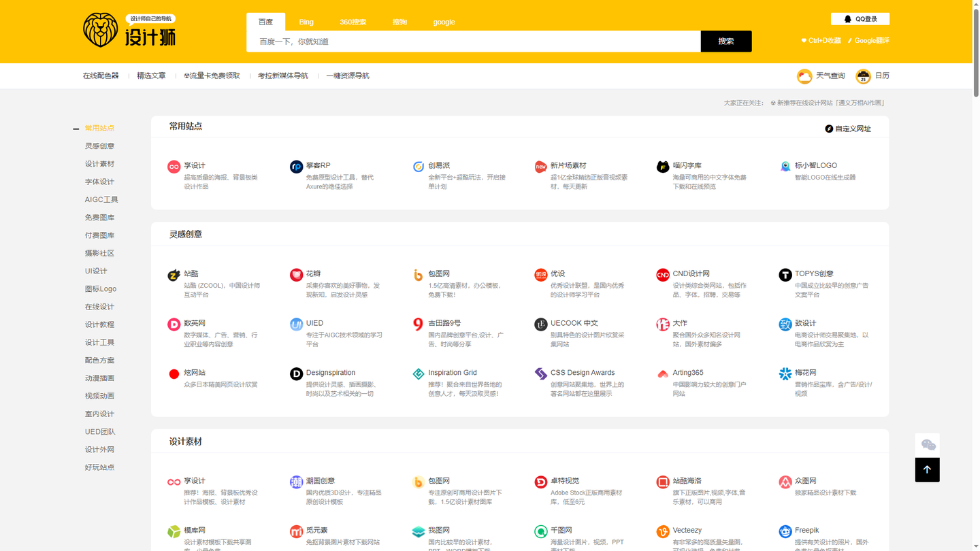This screenshot has width=980, height=551.
Task: Click the 梅花网 icon
Action: pyautogui.click(x=785, y=374)
